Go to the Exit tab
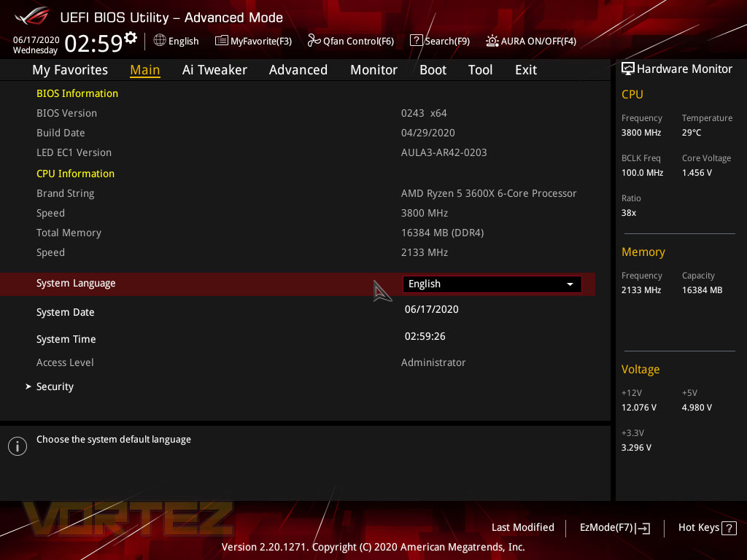The width and height of the screenshot is (747, 560). pyautogui.click(x=526, y=70)
